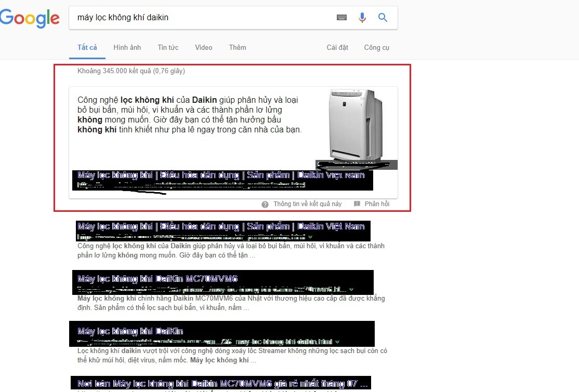Click the 'Thông tin về kết quả này' link

pyautogui.click(x=308, y=204)
